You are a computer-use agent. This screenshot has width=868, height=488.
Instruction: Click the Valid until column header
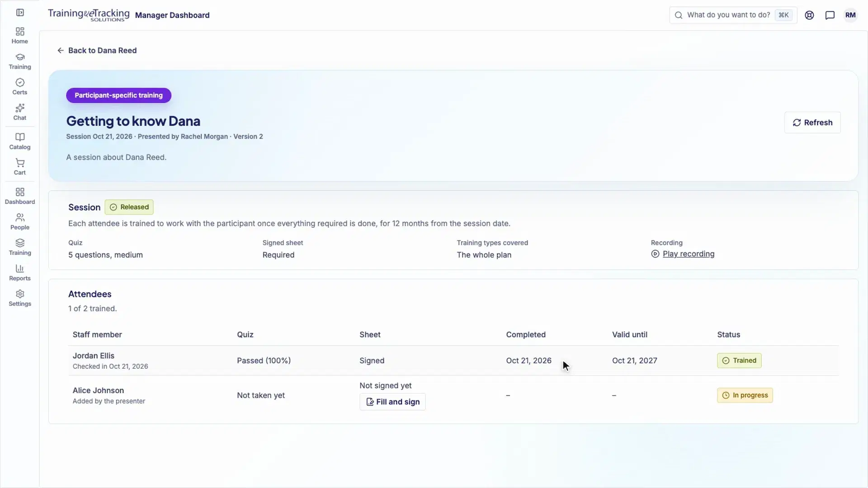tap(629, 335)
